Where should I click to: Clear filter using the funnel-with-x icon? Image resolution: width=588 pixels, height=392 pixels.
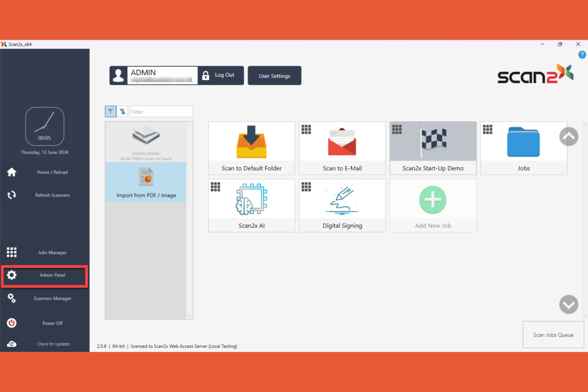click(122, 112)
